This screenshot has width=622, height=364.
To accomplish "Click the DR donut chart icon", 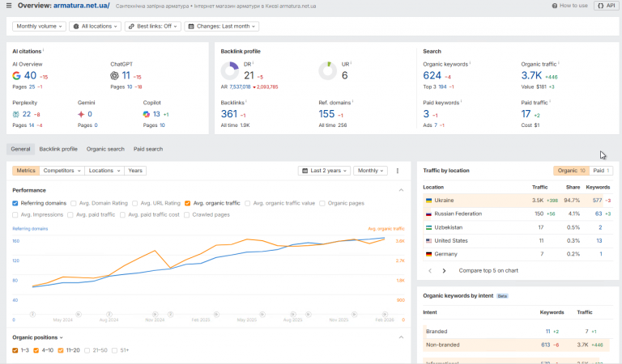I will click(230, 71).
